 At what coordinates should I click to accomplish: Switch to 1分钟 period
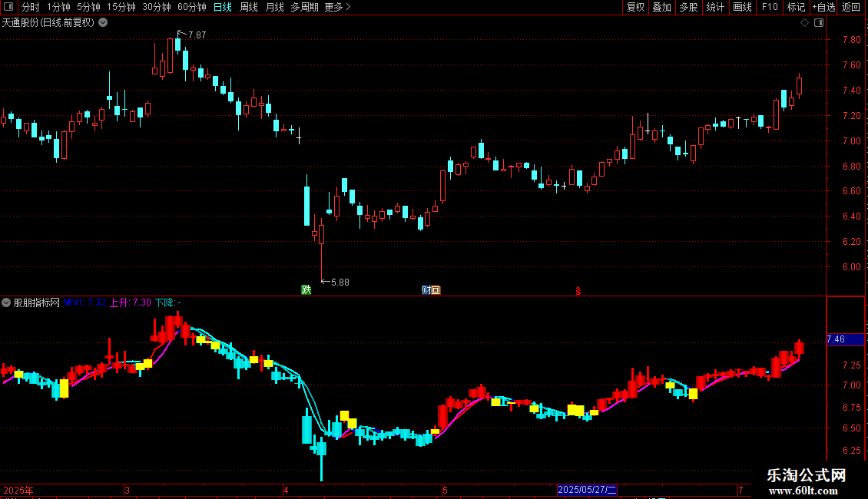tap(58, 7)
